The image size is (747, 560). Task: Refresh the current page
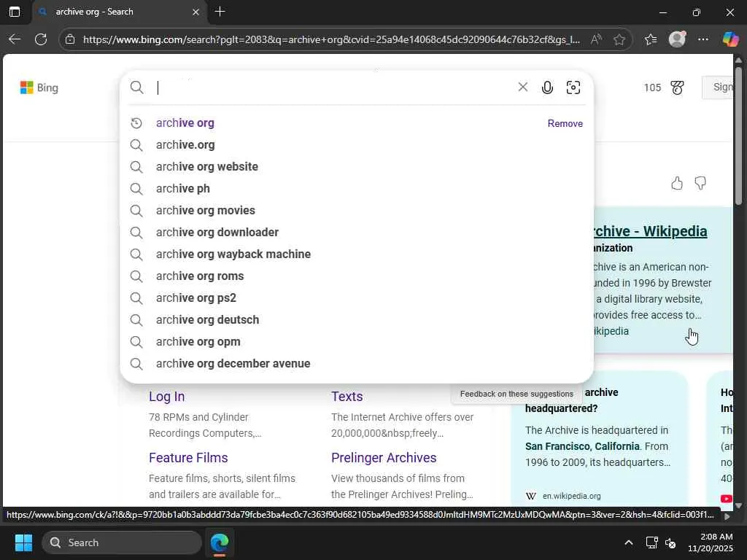click(x=41, y=39)
